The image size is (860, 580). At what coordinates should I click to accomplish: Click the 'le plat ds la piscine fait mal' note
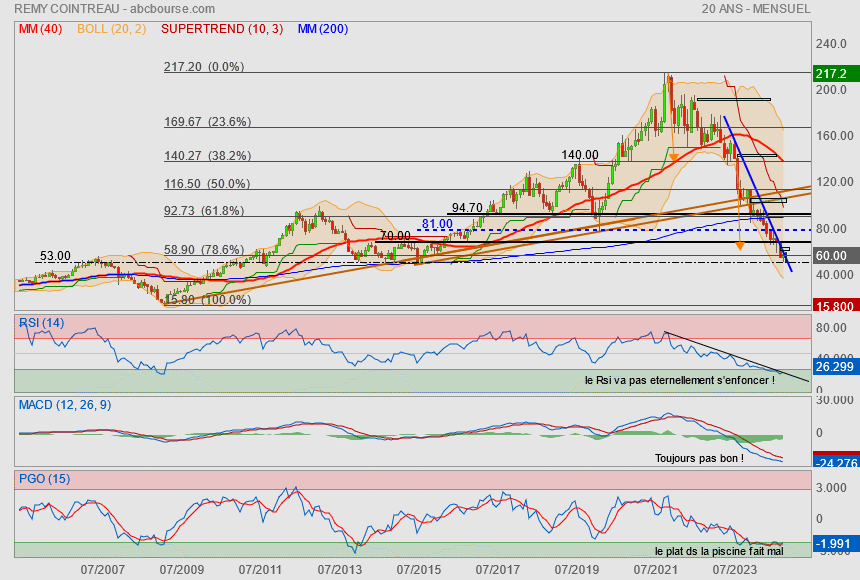coord(719,551)
